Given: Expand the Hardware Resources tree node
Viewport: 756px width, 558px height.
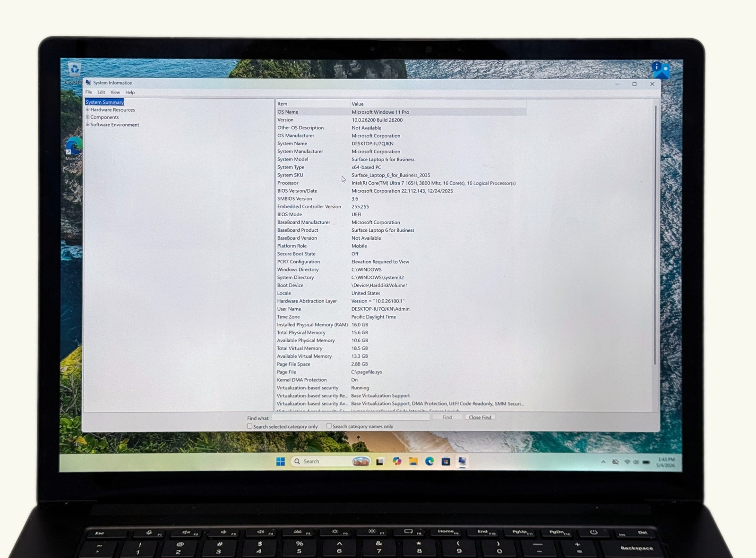Looking at the screenshot, I should 87,110.
